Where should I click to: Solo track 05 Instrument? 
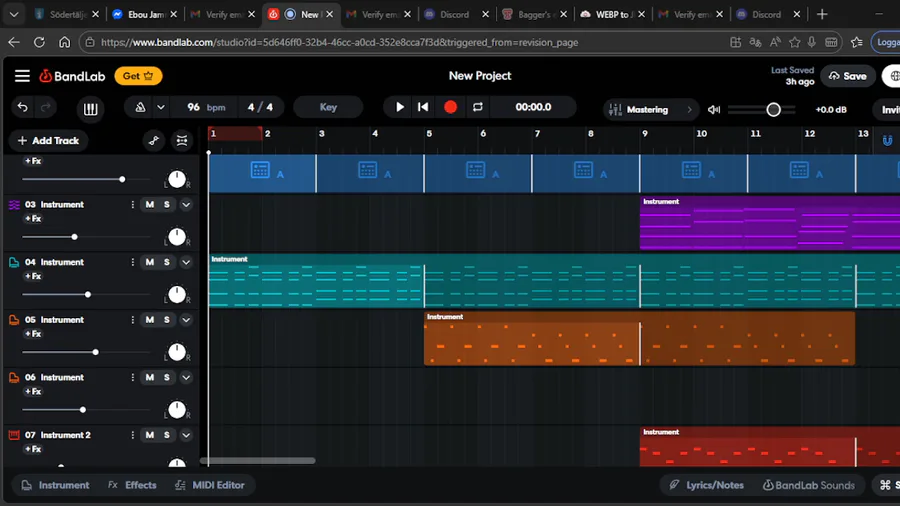tap(166, 320)
